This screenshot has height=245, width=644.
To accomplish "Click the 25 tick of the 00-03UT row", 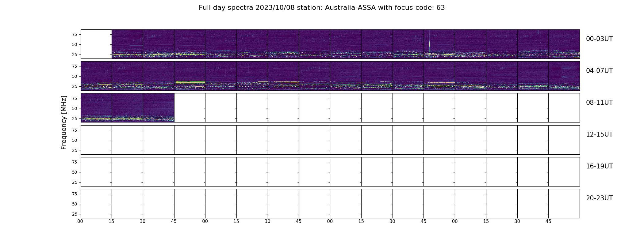I will 75,55.
